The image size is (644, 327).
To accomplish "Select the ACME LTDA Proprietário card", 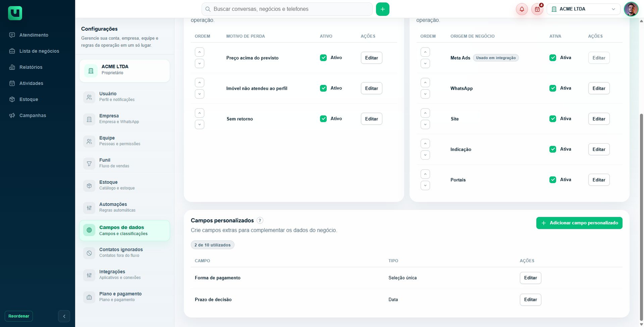I will click(x=124, y=71).
